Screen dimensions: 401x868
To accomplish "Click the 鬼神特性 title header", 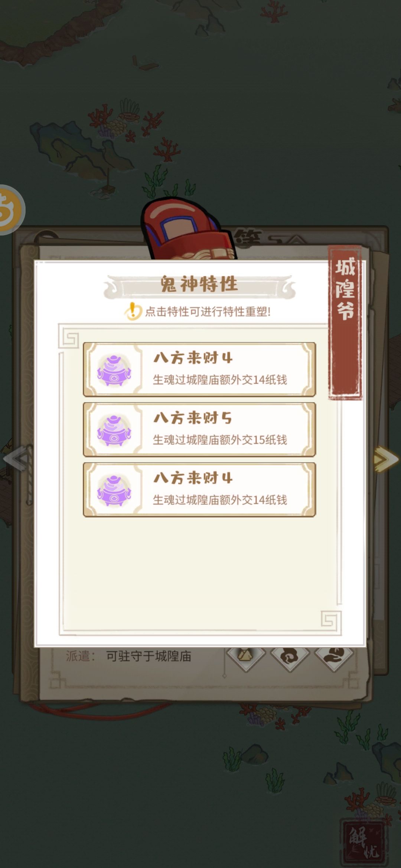I will [199, 285].
